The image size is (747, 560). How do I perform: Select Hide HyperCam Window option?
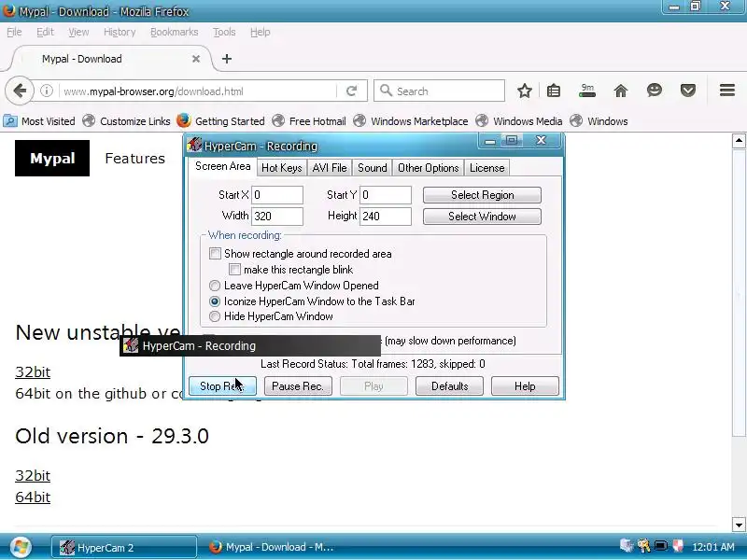(215, 316)
